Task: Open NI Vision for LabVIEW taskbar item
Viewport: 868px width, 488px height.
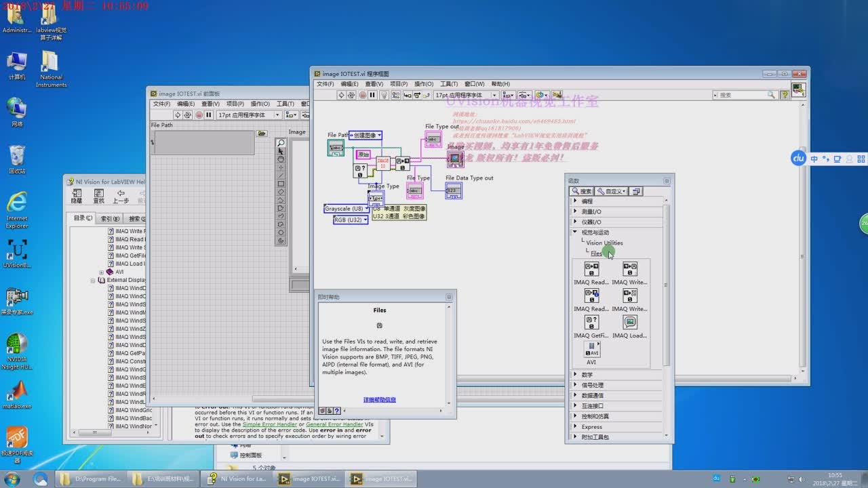Action: pyautogui.click(x=238, y=479)
